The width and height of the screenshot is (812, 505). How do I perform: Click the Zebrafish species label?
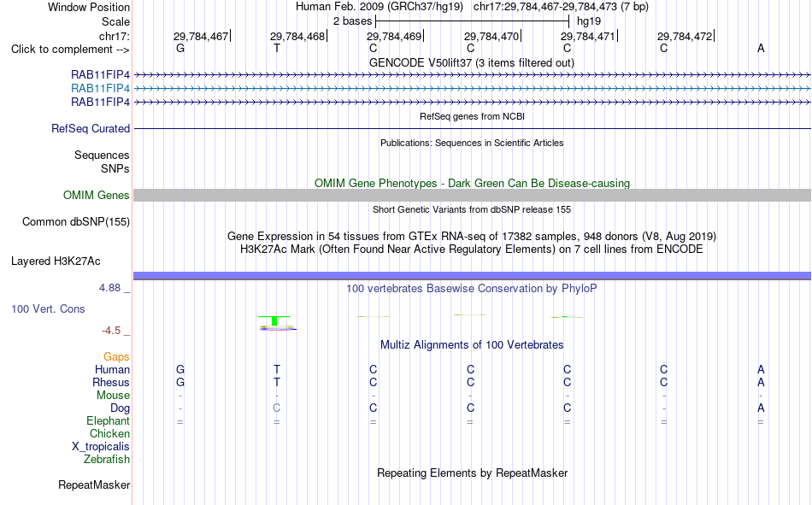[x=107, y=460]
